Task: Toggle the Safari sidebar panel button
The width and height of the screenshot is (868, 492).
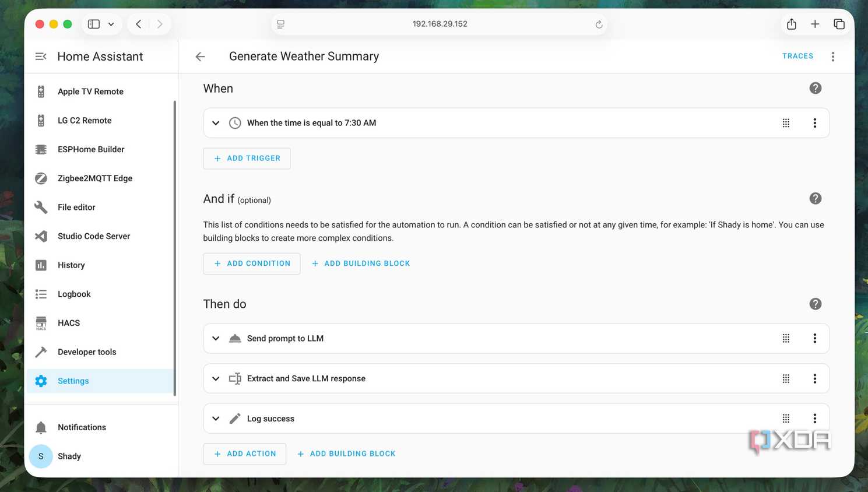Action: pos(94,24)
